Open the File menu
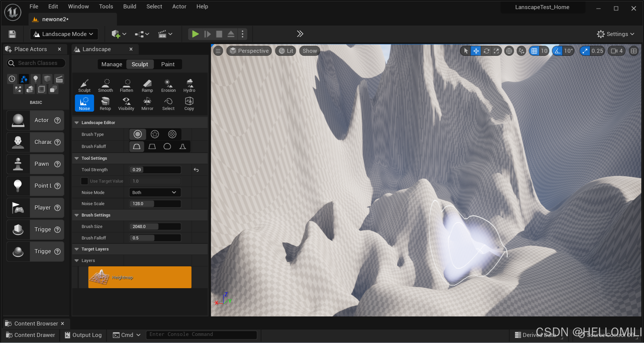Screen dimensions: 644x343 34,6
